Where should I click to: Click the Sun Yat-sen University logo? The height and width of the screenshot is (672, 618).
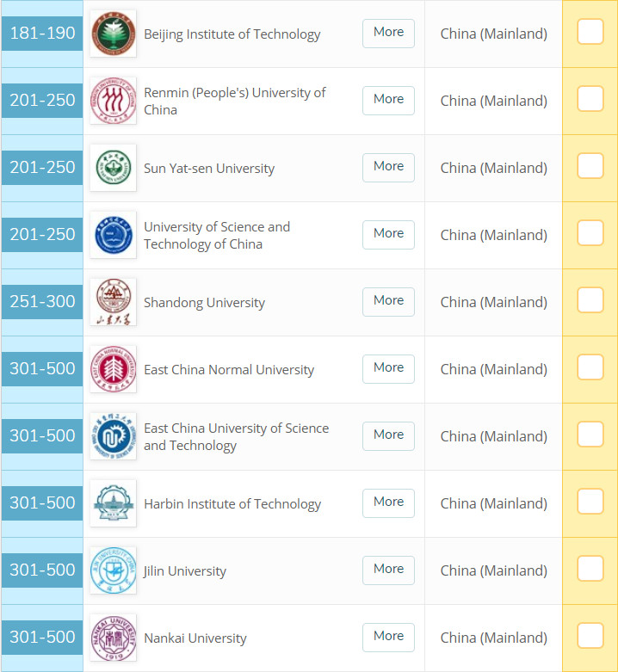tap(113, 168)
